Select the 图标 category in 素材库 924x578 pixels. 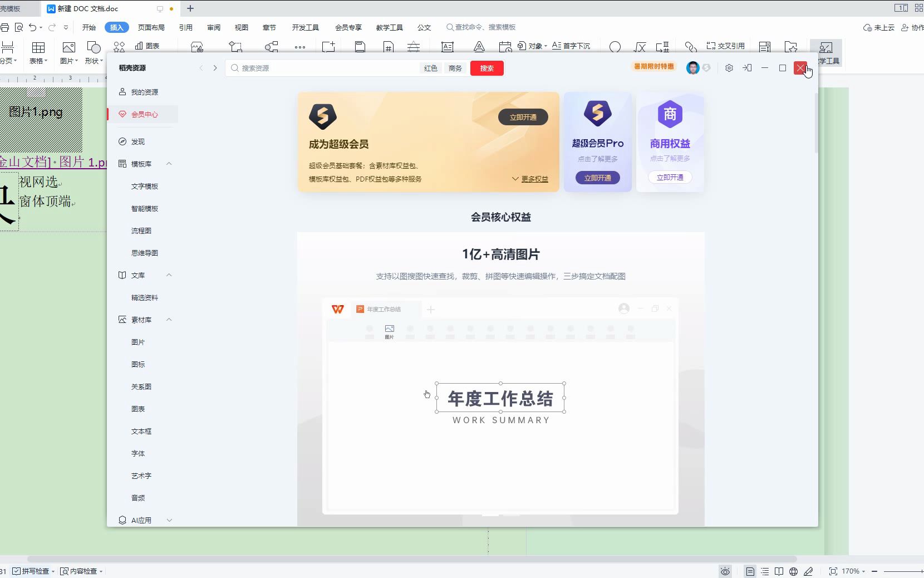(137, 364)
